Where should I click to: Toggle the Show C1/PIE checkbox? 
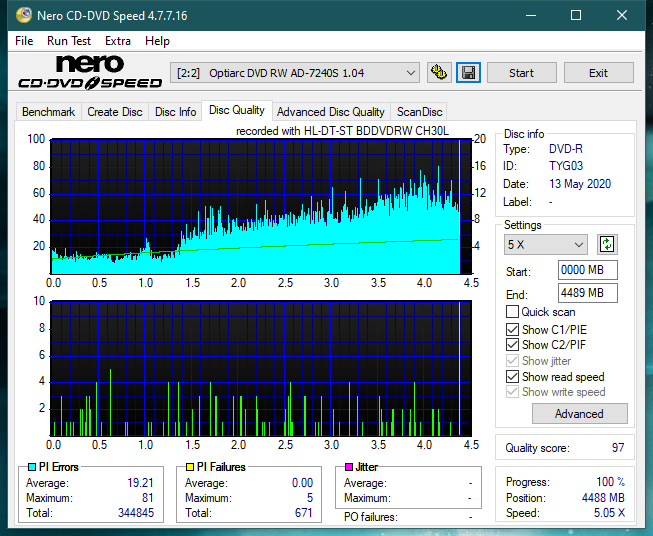[512, 329]
